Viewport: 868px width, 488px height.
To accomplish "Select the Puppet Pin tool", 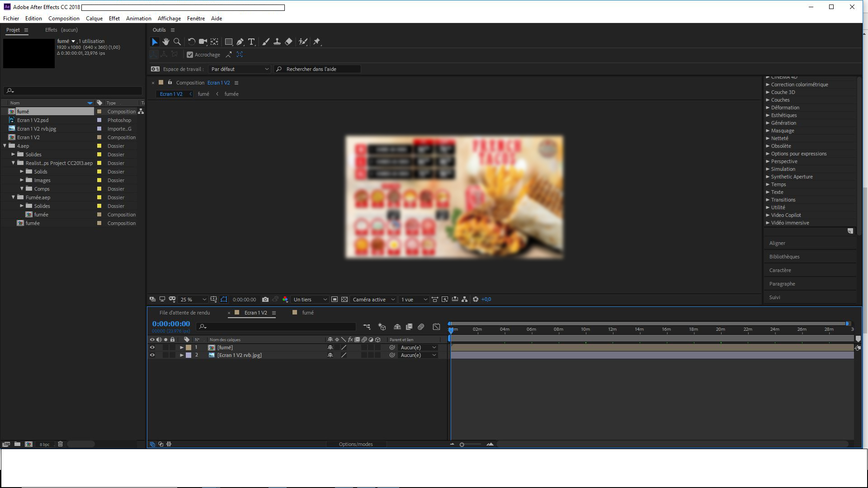I will coord(317,42).
